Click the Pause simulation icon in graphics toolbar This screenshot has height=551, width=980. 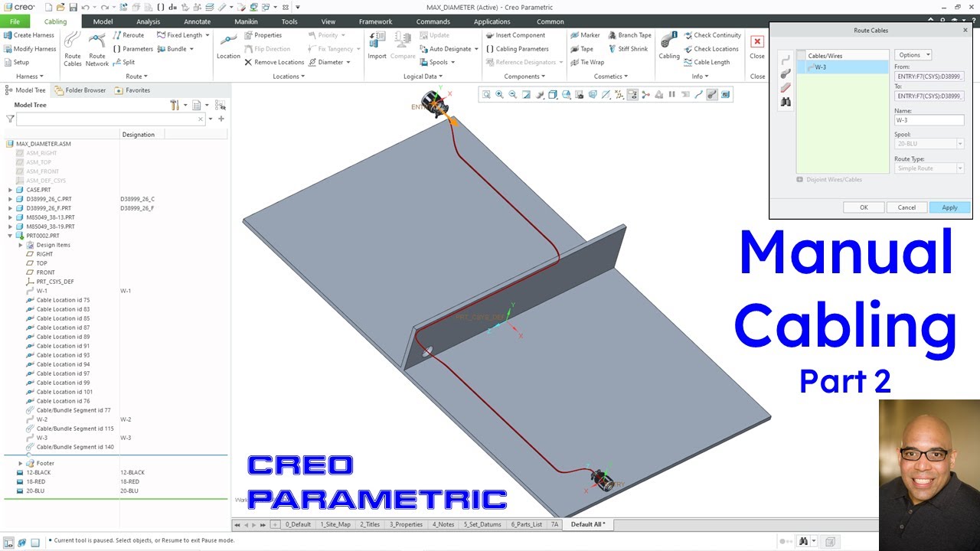coord(671,95)
